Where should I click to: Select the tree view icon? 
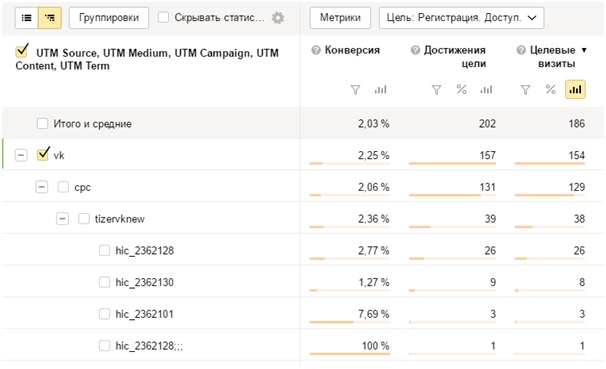tap(50, 18)
